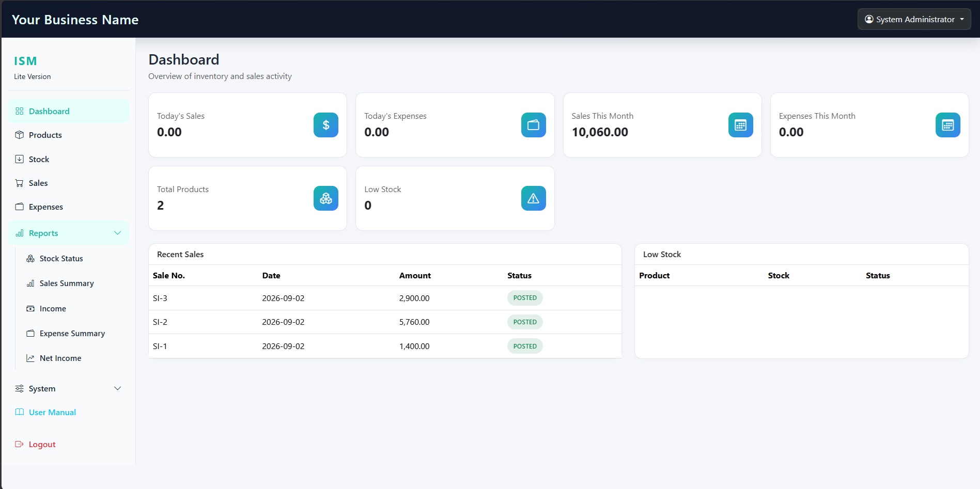Click the Logout arrow icon
Screen dimensions: 980x489
pos(20,444)
